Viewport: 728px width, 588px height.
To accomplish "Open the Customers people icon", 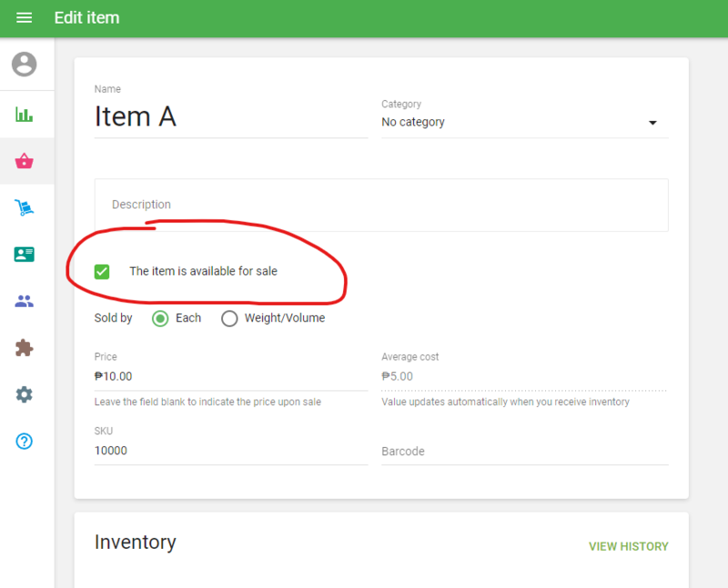I will tap(25, 301).
